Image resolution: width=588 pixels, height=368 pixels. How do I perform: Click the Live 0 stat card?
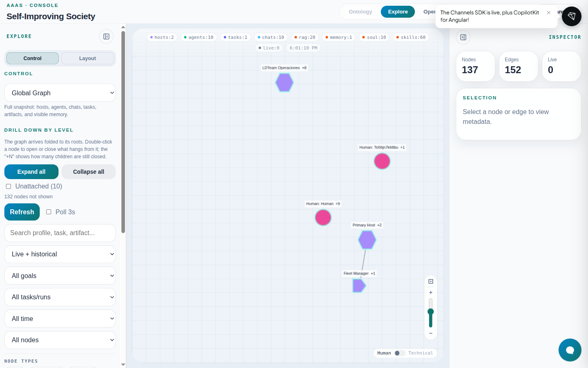click(x=561, y=66)
